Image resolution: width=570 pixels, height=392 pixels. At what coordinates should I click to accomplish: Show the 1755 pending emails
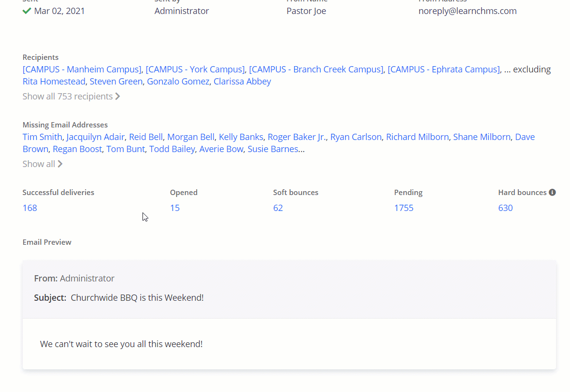point(404,208)
